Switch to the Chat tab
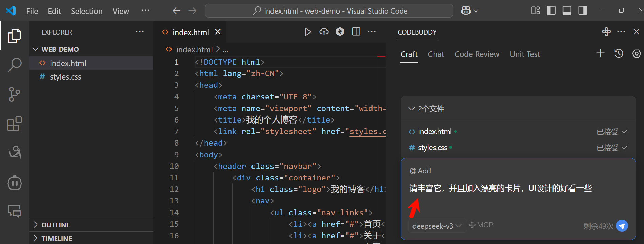 tap(436, 54)
